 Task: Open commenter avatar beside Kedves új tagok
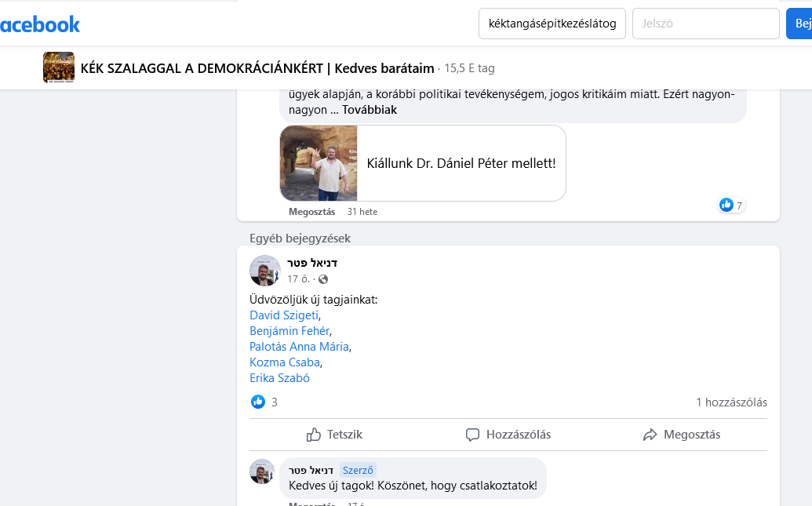(262, 471)
